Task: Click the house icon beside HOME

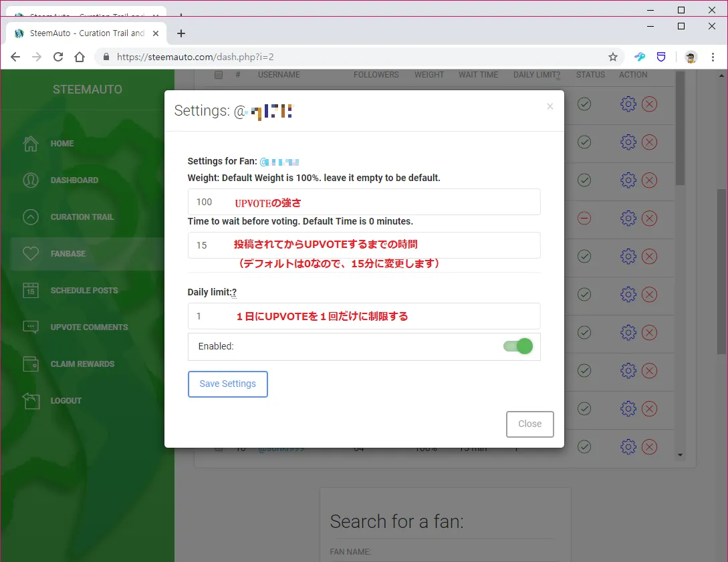Action: [31, 144]
